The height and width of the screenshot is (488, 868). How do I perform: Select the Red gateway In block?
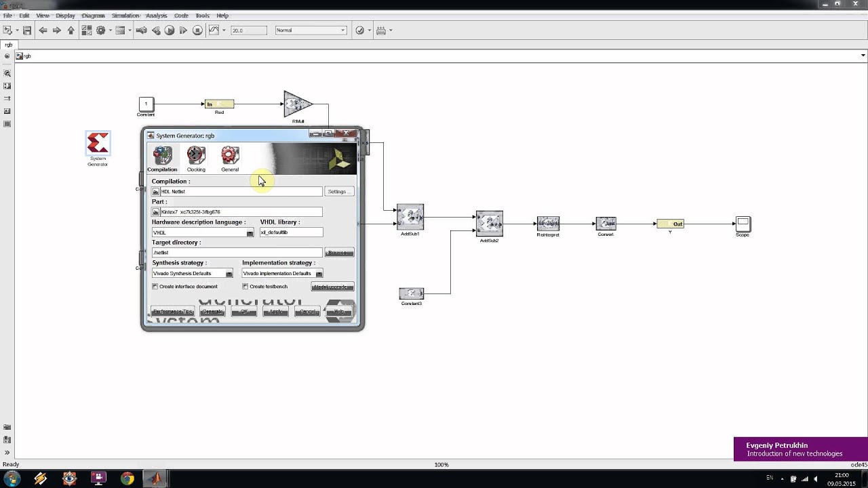point(219,104)
